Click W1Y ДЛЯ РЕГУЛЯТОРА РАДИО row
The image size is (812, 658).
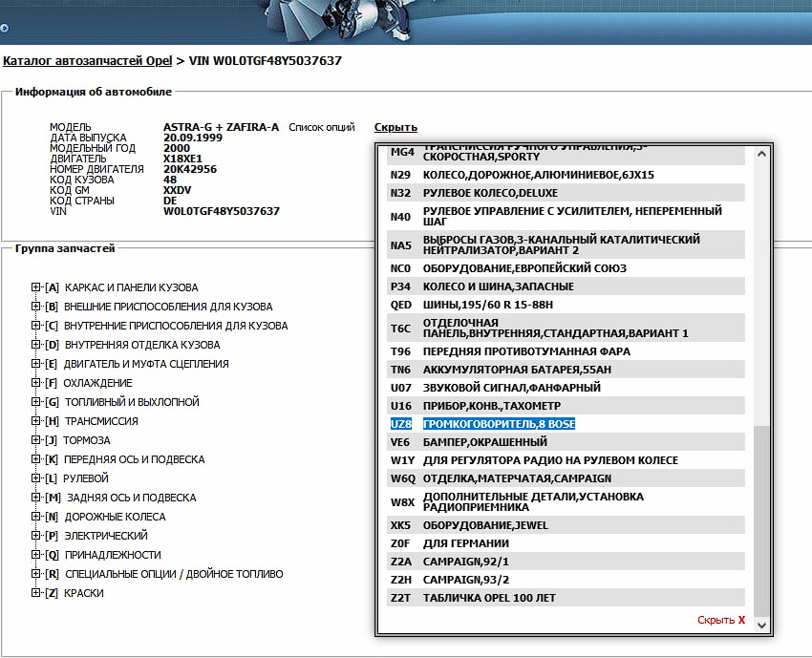[566, 460]
